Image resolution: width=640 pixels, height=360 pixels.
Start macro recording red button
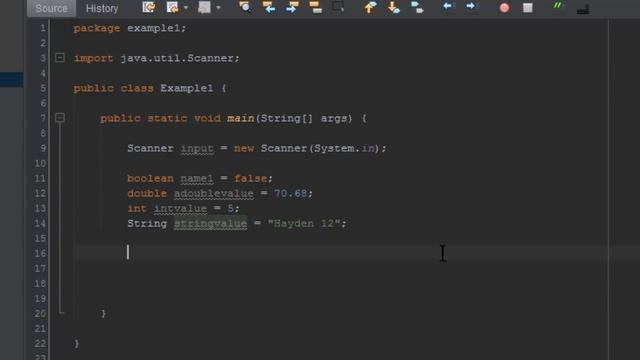click(504, 8)
